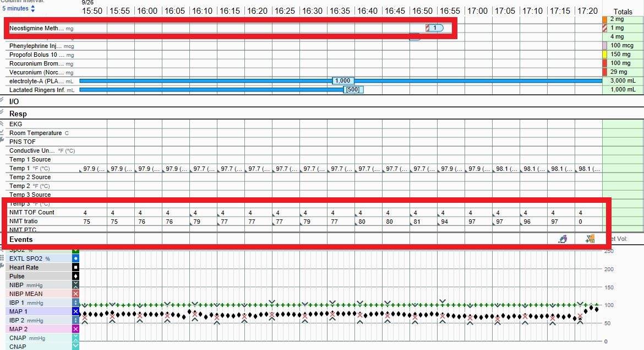
Task: Select the Phenylephrine Inj... medication row label
Action: coord(36,46)
